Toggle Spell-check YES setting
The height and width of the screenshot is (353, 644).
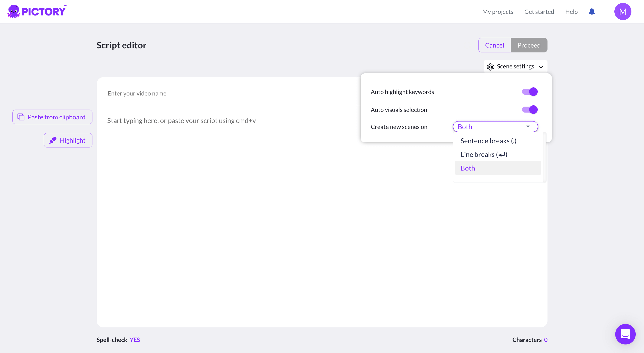click(x=135, y=340)
